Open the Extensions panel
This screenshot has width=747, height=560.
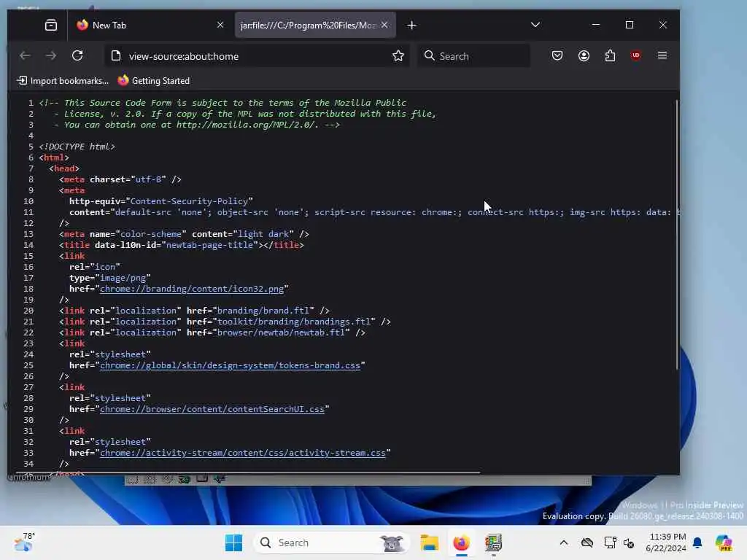610,55
